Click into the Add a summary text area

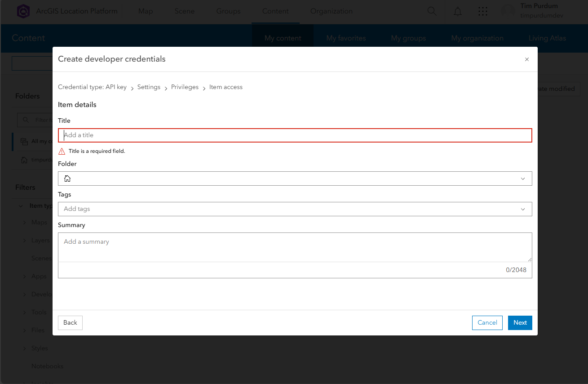coord(295,247)
